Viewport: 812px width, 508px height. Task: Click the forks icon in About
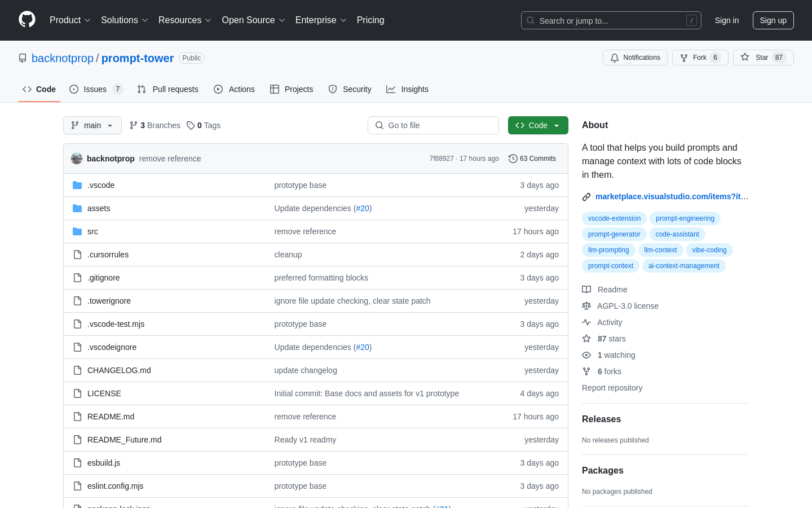(x=586, y=371)
